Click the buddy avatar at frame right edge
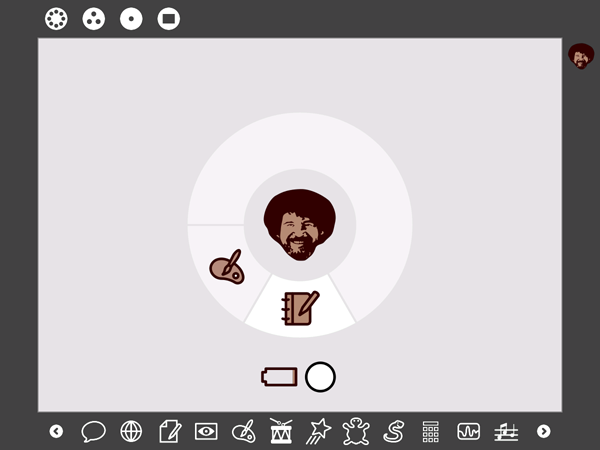 pyautogui.click(x=581, y=56)
